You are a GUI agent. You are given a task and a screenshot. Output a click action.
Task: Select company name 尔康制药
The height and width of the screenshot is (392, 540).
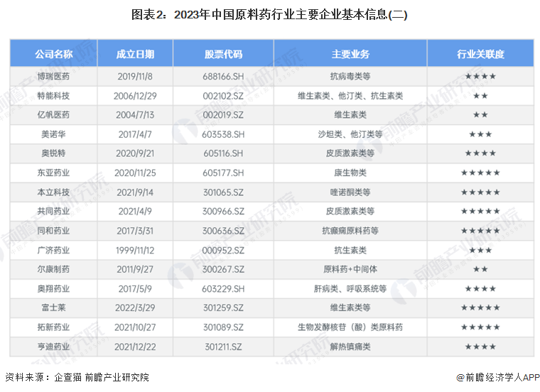click(53, 269)
